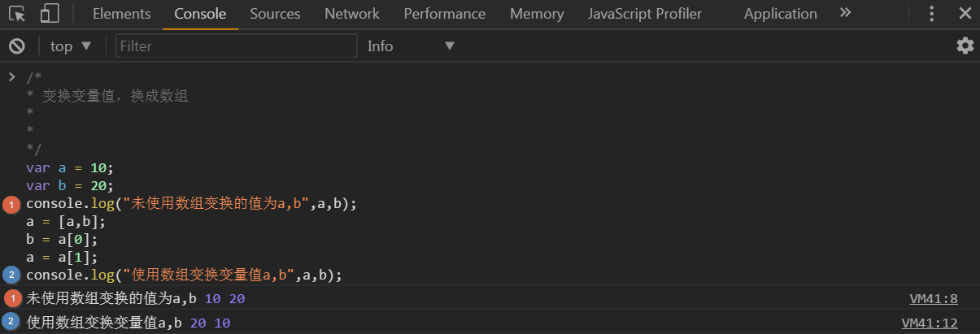Viewport: 980px width, 334px height.
Task: Open the Info log levels dropdown
Action: (411, 46)
